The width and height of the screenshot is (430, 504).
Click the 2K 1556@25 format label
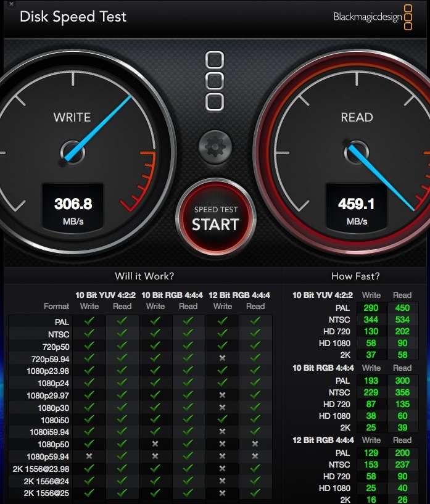tap(47, 493)
